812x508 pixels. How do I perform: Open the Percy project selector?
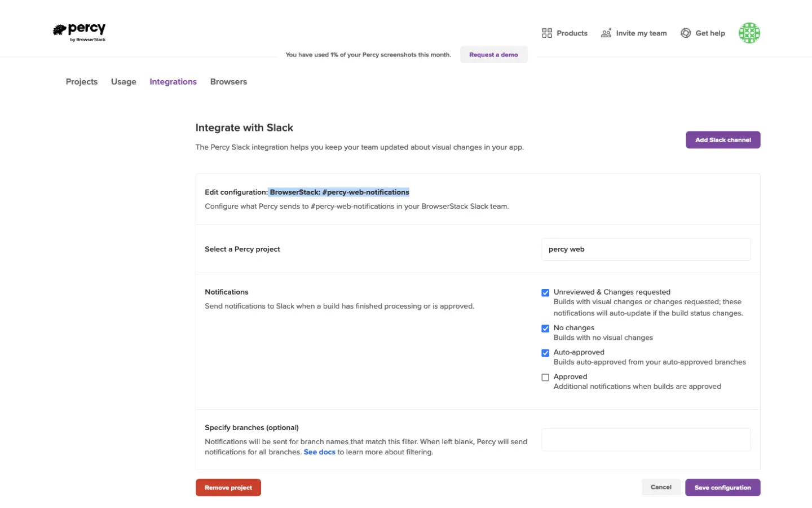pos(646,249)
